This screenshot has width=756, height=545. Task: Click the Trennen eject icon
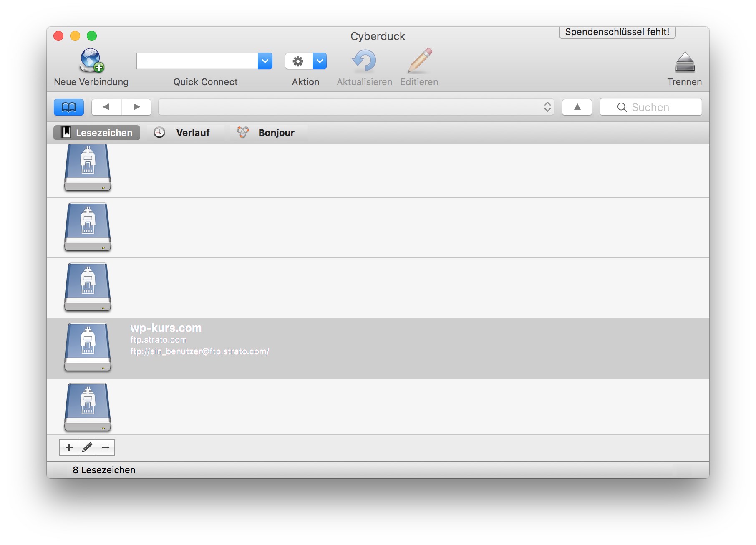pyautogui.click(x=684, y=62)
